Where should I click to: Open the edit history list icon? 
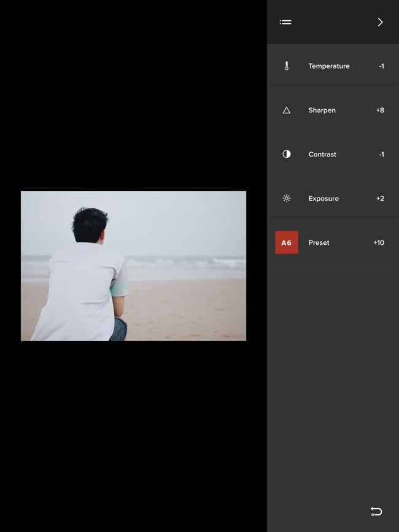(285, 22)
